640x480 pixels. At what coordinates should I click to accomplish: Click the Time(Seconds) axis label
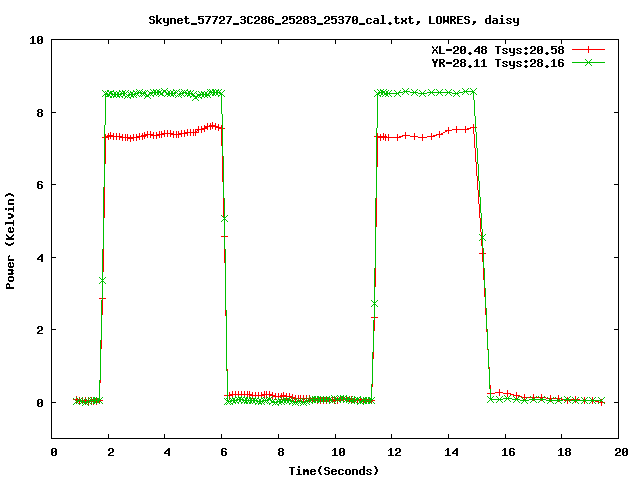pyautogui.click(x=334, y=471)
